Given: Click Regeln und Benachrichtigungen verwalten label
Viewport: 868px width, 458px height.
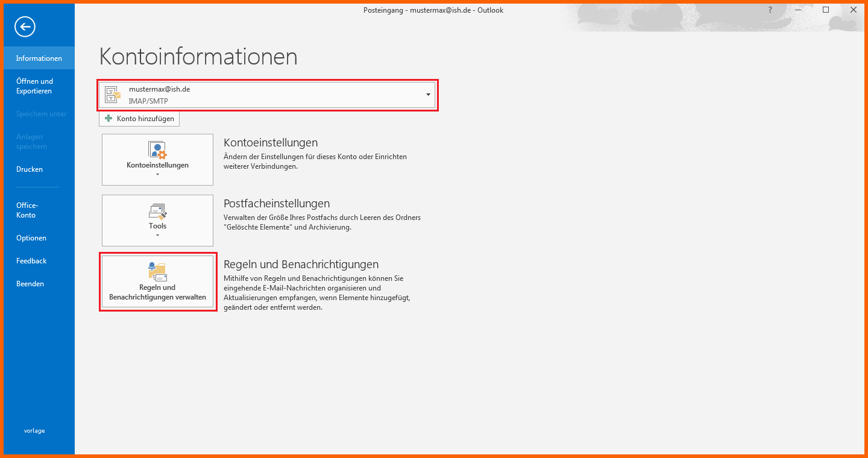Looking at the screenshot, I should (x=157, y=292).
